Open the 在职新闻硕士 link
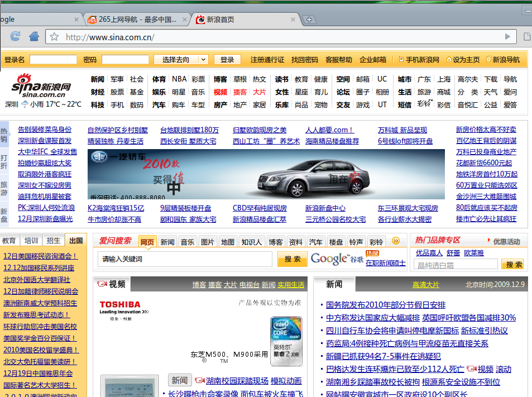 (x=386, y=263)
